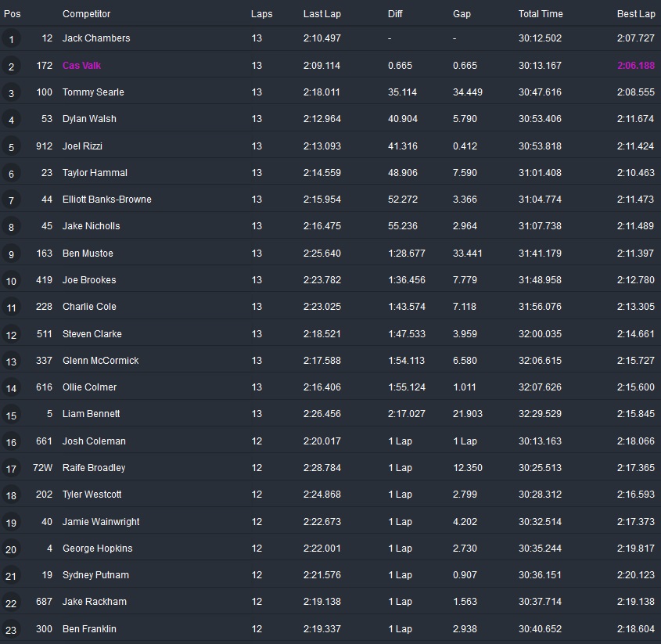This screenshot has height=644, width=661.
Task: Select Raife Broadley's race number 72W
Action: (x=43, y=468)
